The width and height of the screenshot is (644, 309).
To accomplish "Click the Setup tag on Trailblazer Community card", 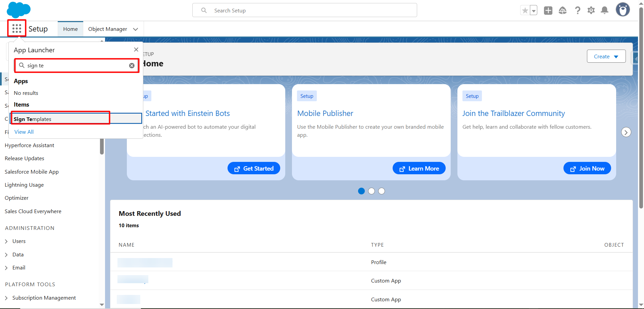I will [472, 96].
